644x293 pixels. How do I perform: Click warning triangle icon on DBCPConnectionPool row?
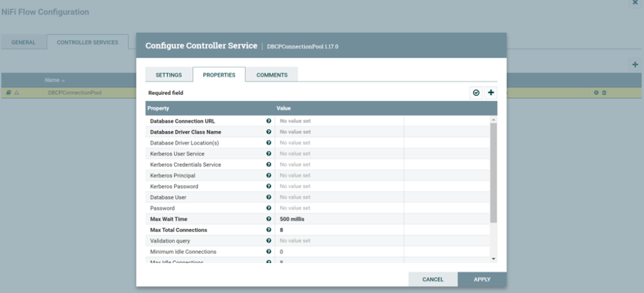pos(17,93)
